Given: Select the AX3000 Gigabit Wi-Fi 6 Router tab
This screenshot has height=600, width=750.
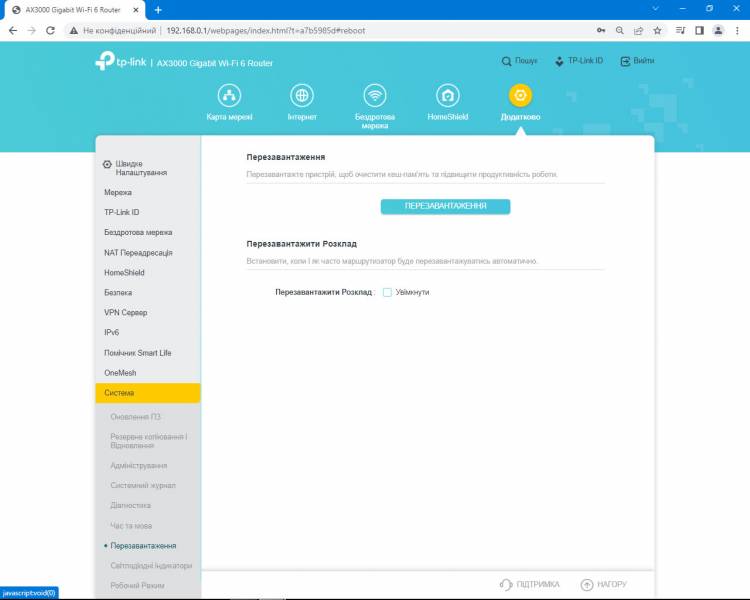Looking at the screenshot, I should (73, 10).
